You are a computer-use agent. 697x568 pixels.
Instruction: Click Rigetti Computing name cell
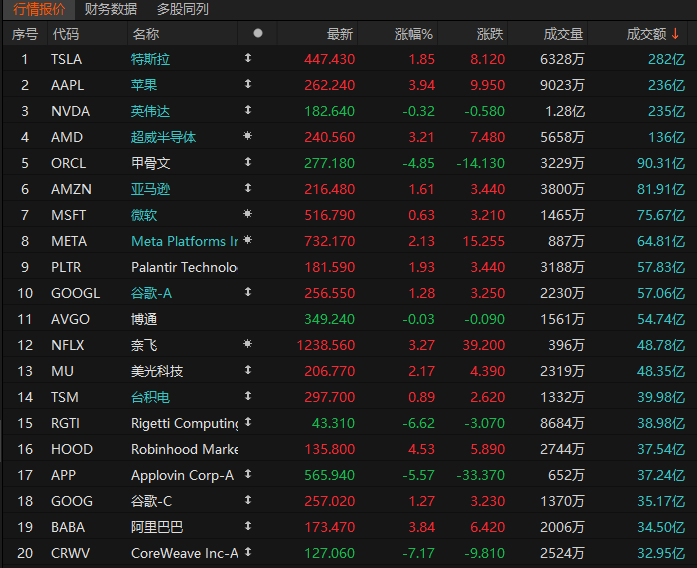[x=184, y=423]
